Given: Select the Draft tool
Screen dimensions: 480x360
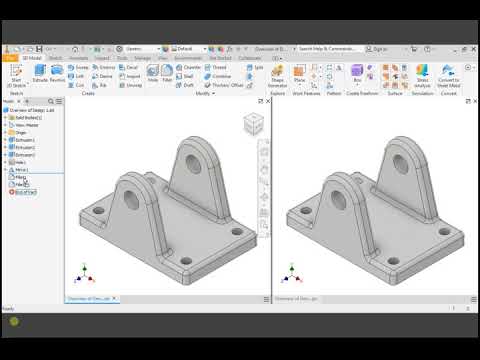Looking at the screenshot, I should click(185, 85).
